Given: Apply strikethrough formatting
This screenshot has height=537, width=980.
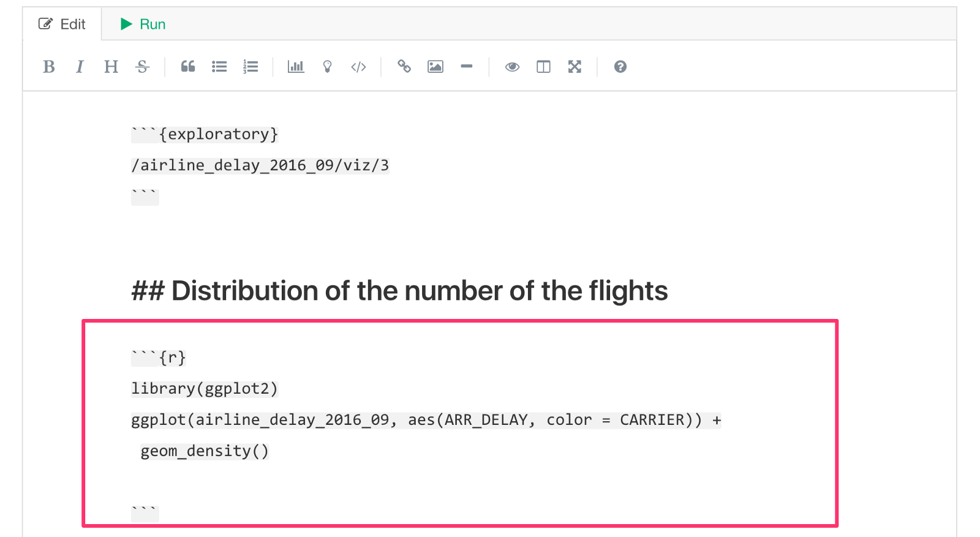Looking at the screenshot, I should [x=142, y=67].
